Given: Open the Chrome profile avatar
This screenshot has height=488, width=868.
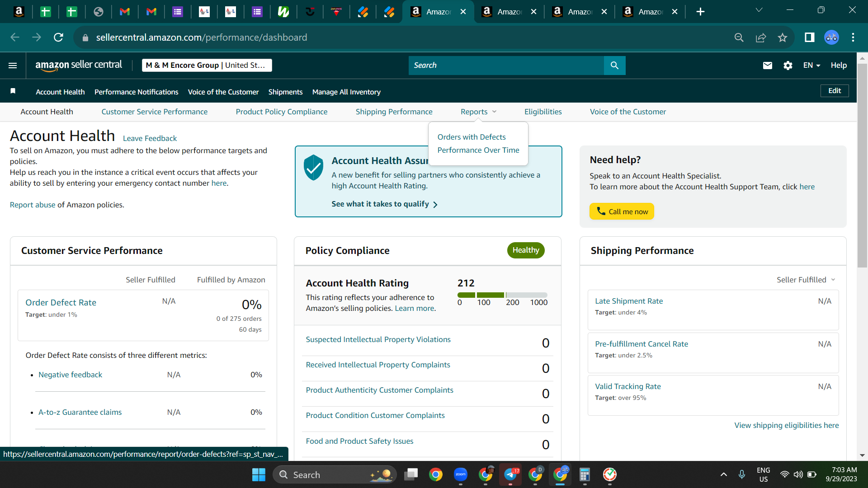Looking at the screenshot, I should 831,38.
